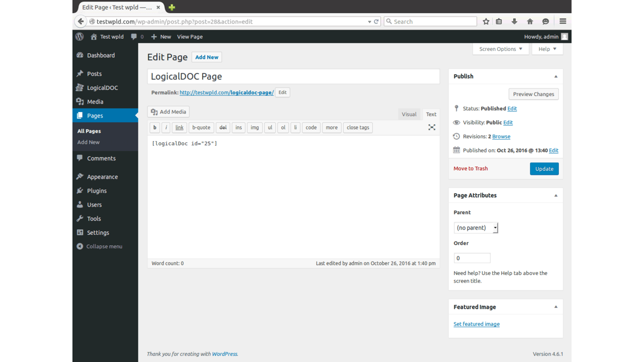Image resolution: width=644 pixels, height=362 pixels.
Task: Switch to Text editor tab
Action: (x=431, y=114)
